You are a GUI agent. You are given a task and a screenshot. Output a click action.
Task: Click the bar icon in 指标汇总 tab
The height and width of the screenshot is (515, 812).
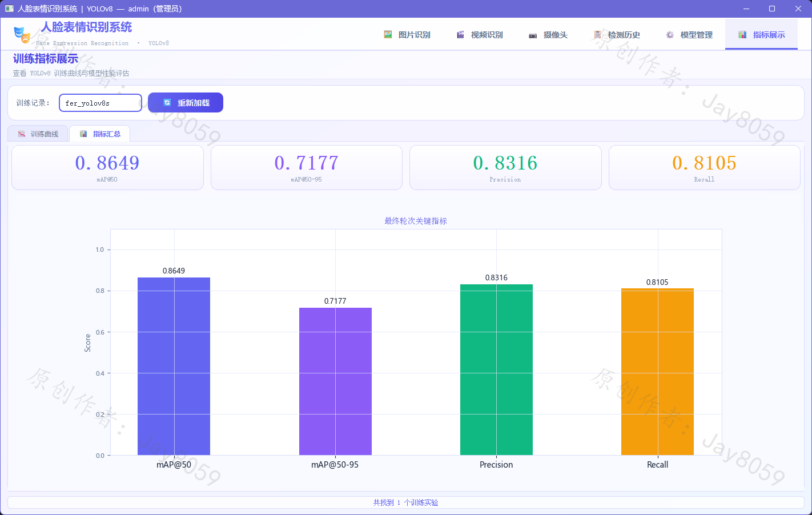83,134
